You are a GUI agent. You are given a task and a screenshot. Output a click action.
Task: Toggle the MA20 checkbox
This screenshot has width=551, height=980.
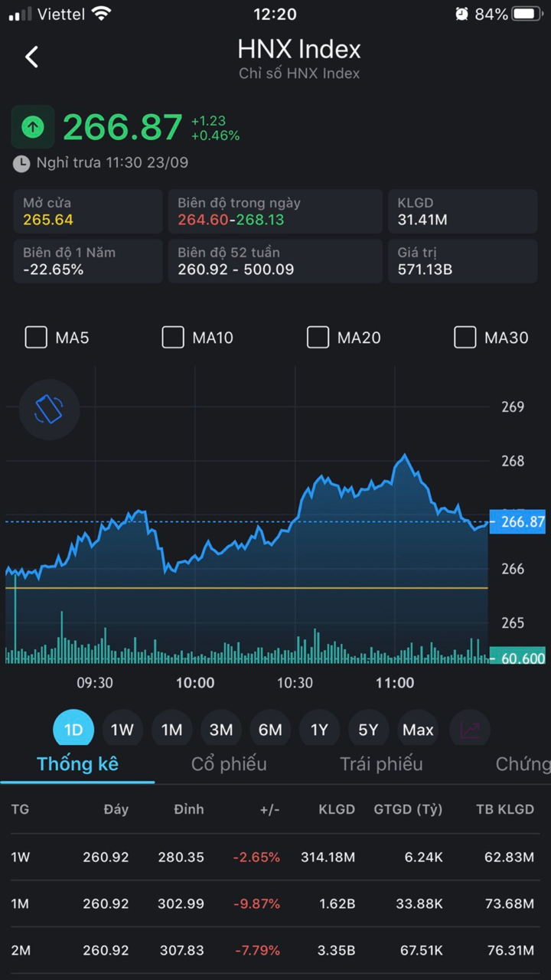[318, 338]
